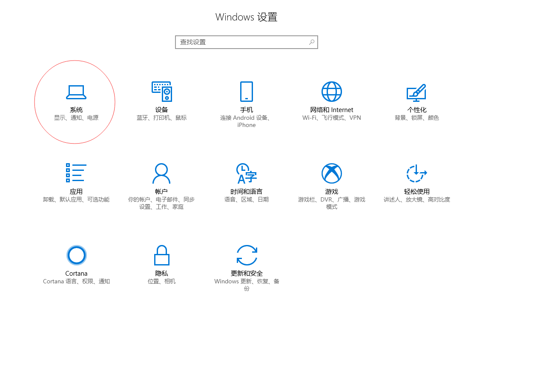Click the "时间和语言" category title
The width and height of the screenshot is (540, 392).
247,192
